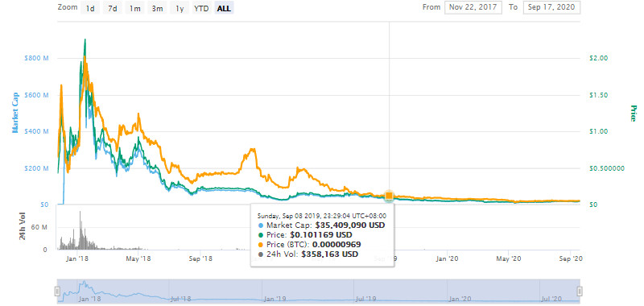The image size is (644, 306).
Task: Click the green Price tooltip dot
Action: click(261, 235)
